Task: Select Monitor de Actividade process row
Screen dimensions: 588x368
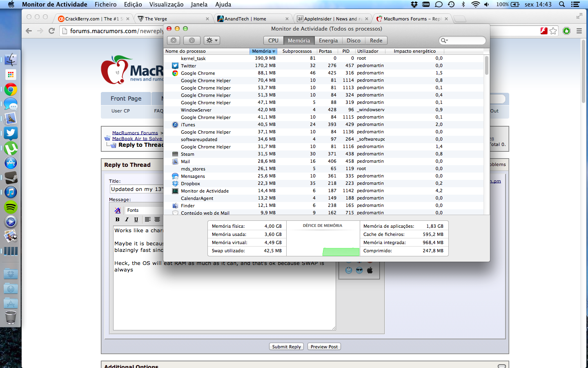Action: pyautogui.click(x=324, y=191)
